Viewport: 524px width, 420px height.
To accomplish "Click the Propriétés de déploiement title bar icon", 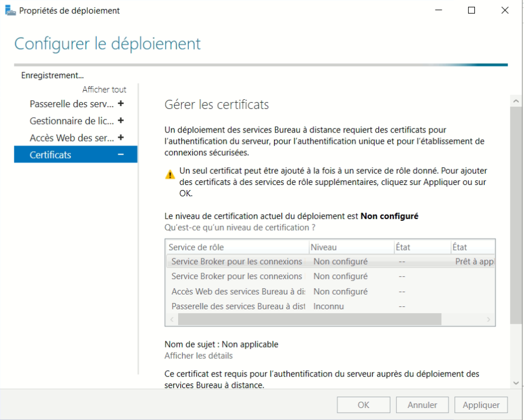I will coord(10,11).
